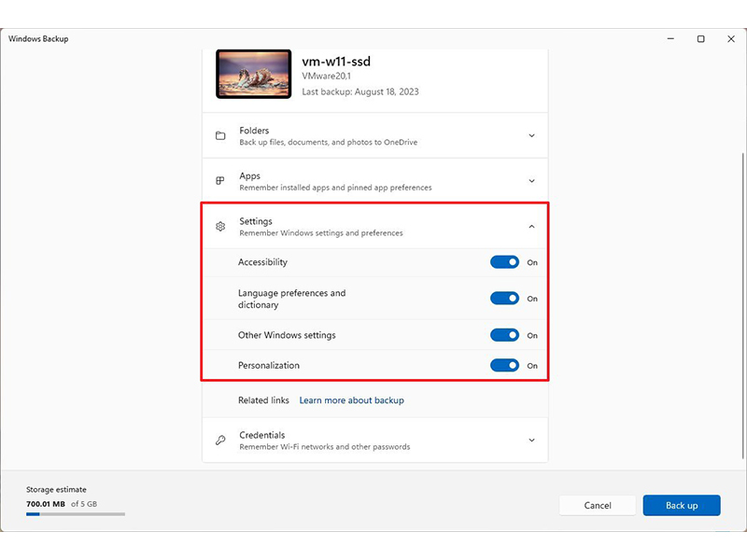Close the Windows Backup window

(x=731, y=39)
